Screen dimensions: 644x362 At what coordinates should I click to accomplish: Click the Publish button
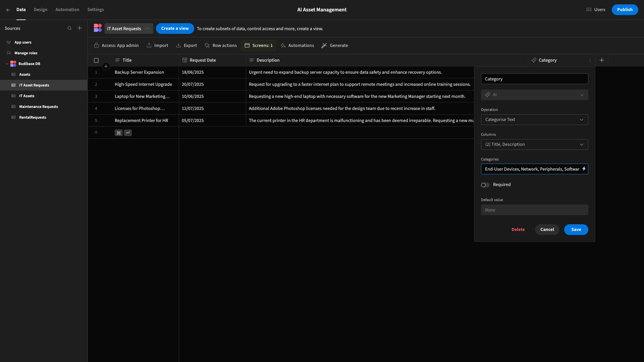click(625, 10)
